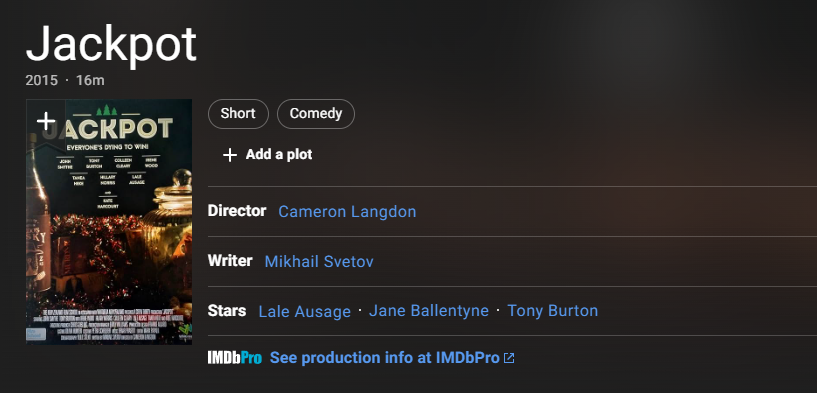Click the Add a plot text

coord(279,154)
